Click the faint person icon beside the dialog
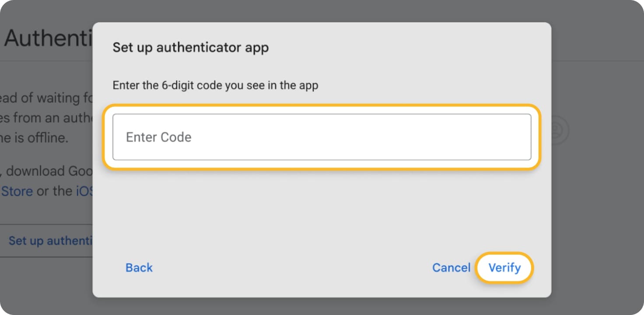644x315 pixels. pos(557,130)
